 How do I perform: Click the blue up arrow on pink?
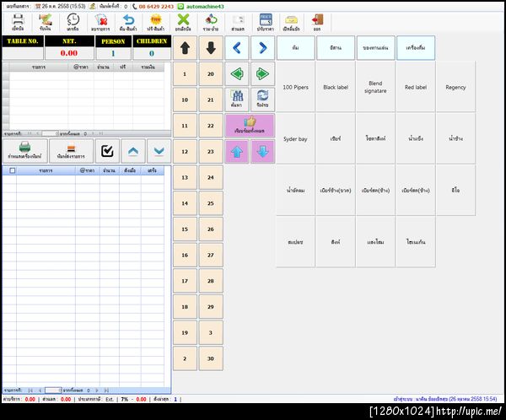[237, 152]
